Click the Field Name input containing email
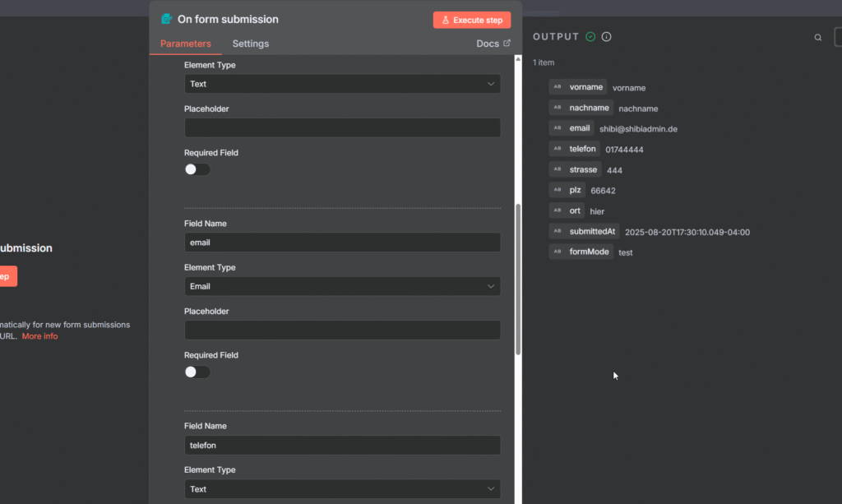 (x=342, y=243)
